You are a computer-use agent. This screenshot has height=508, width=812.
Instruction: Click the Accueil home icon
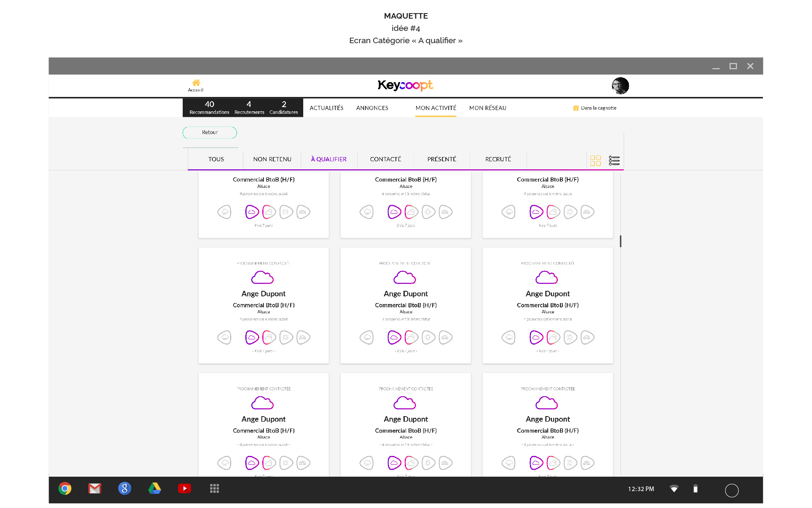tap(196, 83)
